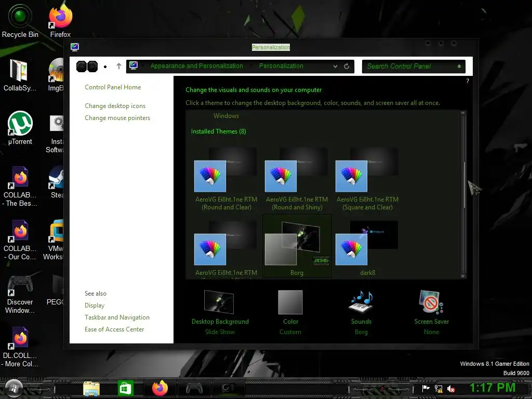This screenshot has height=399, width=532.
Task: Select the Personalization breadcrumb
Action: point(281,66)
